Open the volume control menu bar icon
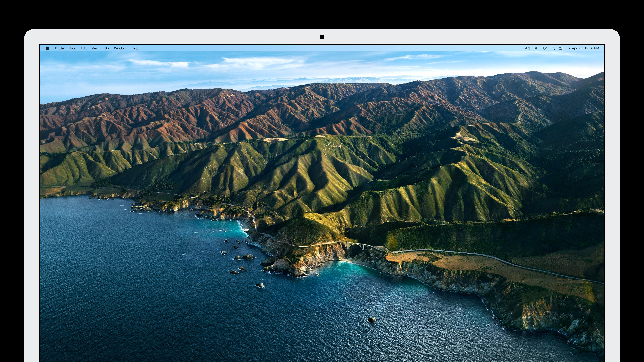 (527, 48)
